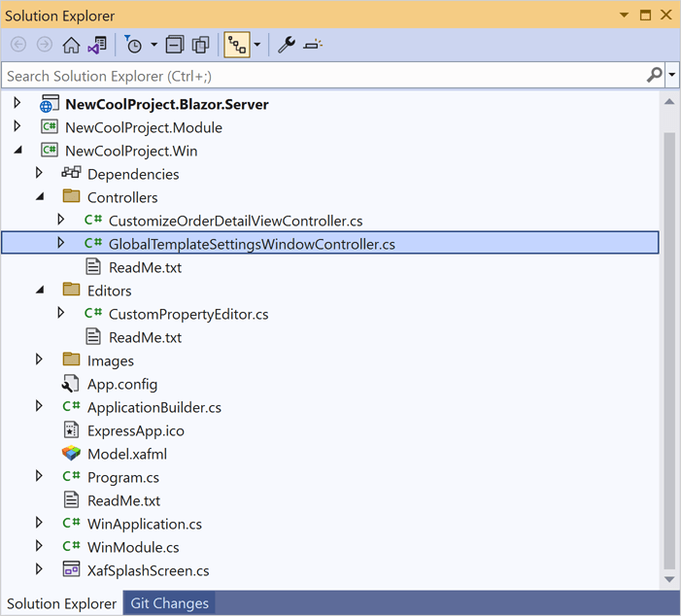Click in the Search Solution Explorer field
This screenshot has width=681, height=616.
321,75
